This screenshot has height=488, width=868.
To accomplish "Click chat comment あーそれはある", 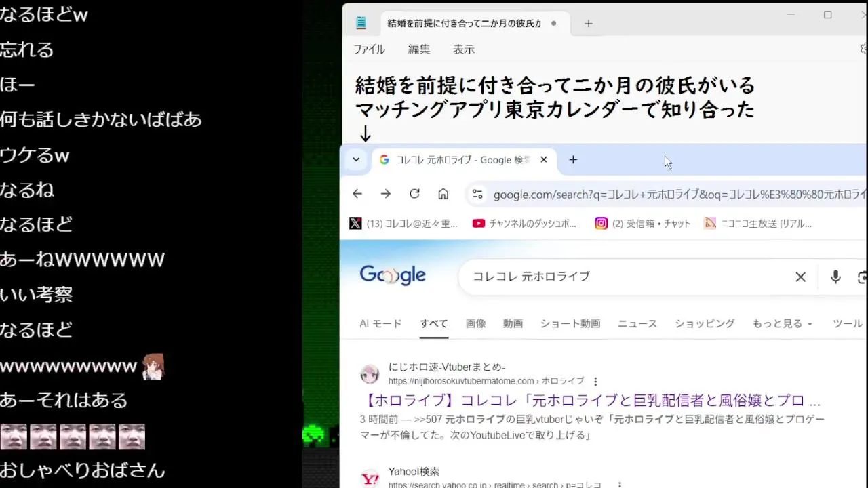I will point(64,400).
